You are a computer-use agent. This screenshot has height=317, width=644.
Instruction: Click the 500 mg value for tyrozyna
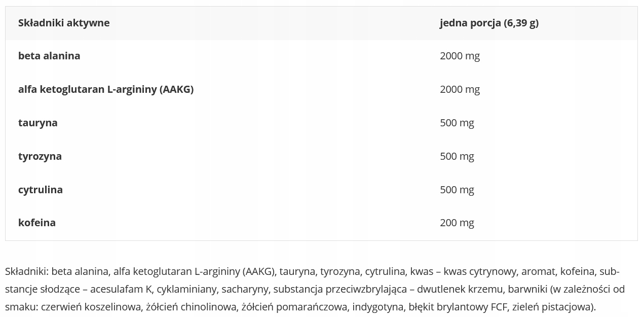click(457, 156)
